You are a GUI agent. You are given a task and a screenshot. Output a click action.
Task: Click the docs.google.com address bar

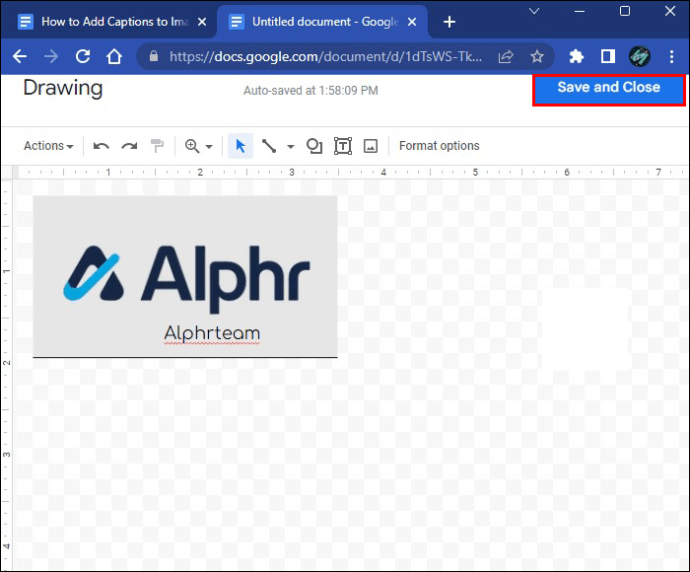(325, 56)
